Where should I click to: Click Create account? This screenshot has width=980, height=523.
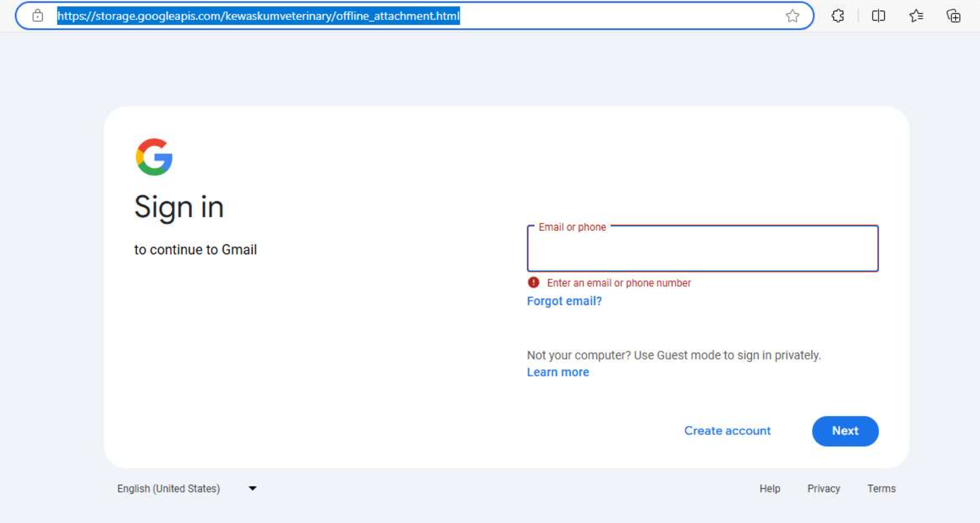coord(727,431)
